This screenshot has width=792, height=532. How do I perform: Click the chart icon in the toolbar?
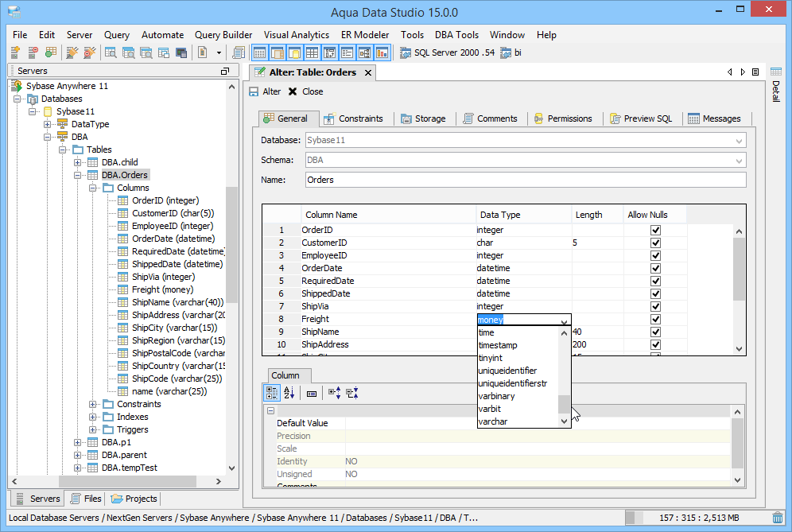click(382, 52)
